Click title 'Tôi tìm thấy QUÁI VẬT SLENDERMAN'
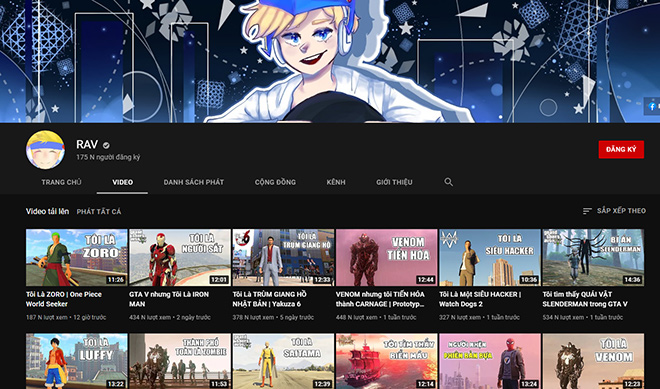Image resolution: width=660 pixels, height=389 pixels. coord(585,299)
